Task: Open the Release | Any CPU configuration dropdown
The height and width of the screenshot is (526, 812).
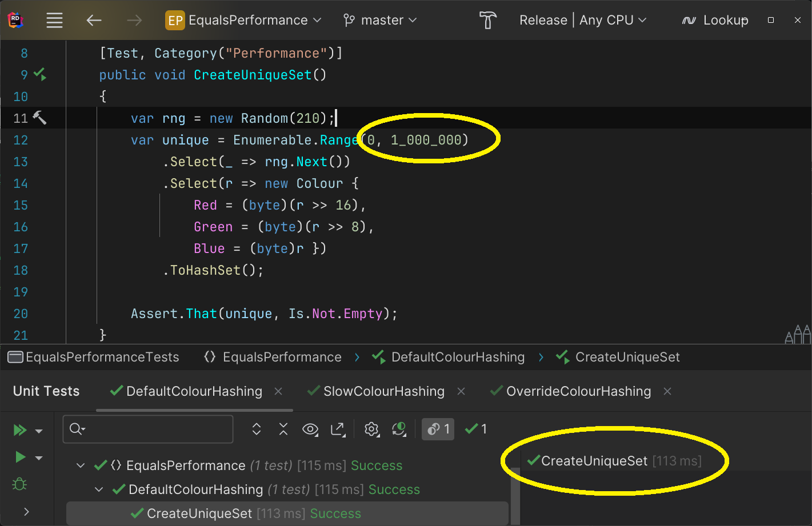Action: pos(582,21)
